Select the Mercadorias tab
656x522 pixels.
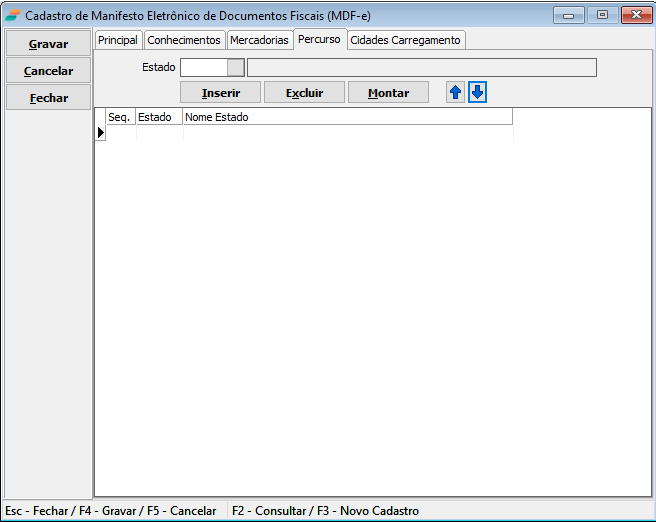(259, 40)
